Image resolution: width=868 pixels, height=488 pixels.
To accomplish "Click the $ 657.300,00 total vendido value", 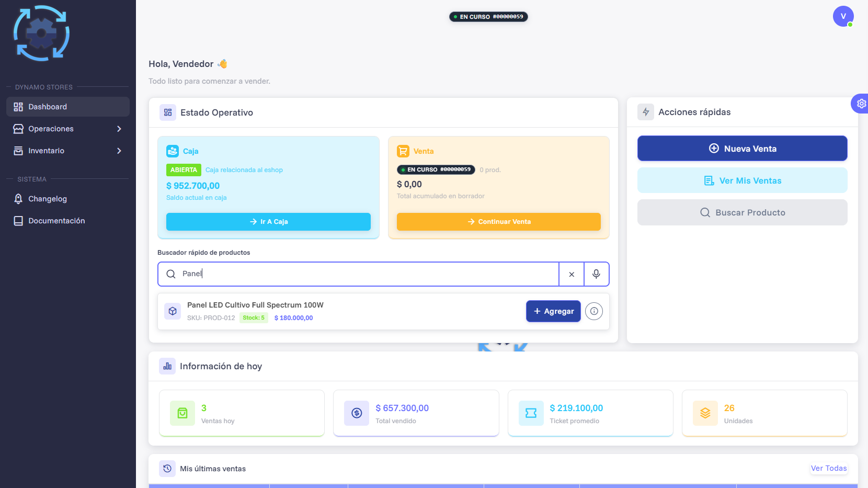I will point(402,408).
